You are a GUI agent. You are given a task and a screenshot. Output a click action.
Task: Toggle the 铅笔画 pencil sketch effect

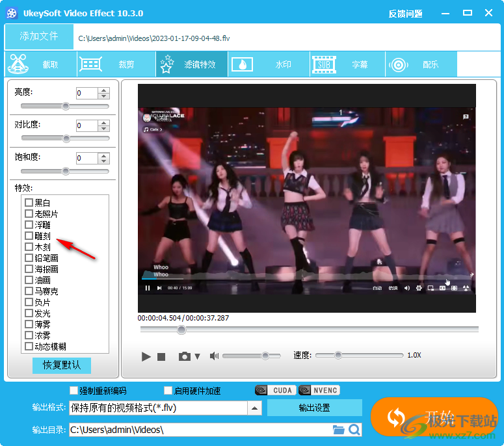click(29, 257)
